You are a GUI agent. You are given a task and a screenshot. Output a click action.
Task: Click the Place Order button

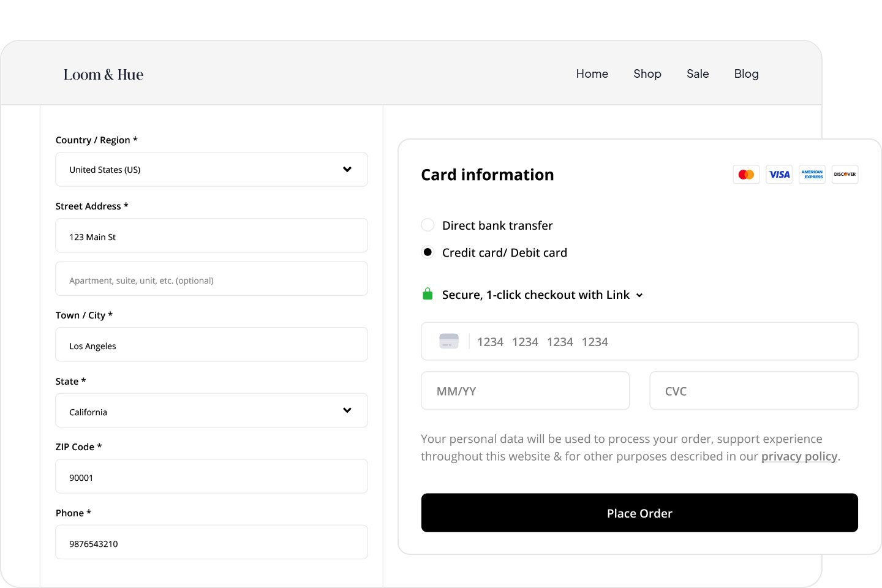[x=639, y=513]
